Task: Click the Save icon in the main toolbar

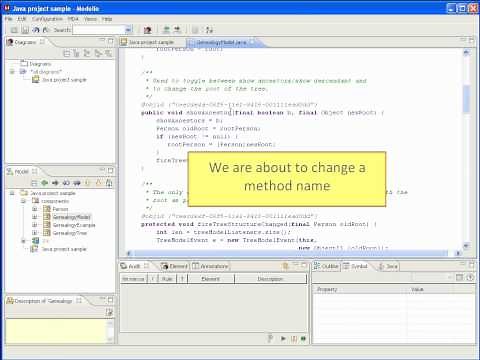Action: pos(25,30)
